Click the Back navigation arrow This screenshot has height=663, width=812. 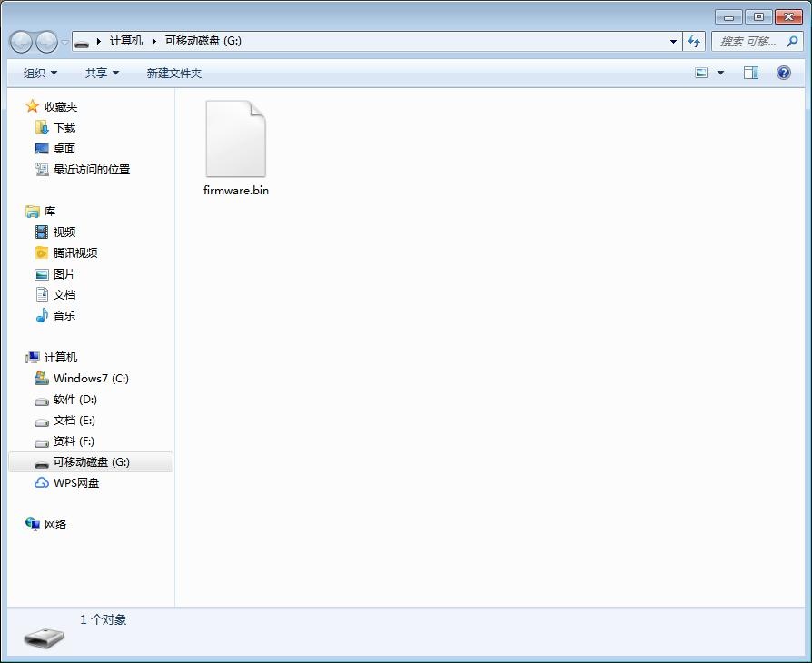(22, 42)
